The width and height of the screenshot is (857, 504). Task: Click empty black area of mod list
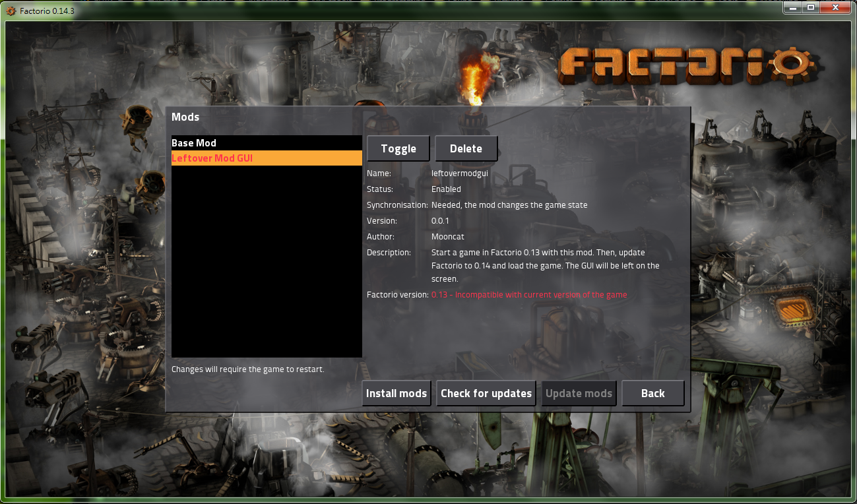coord(267,264)
